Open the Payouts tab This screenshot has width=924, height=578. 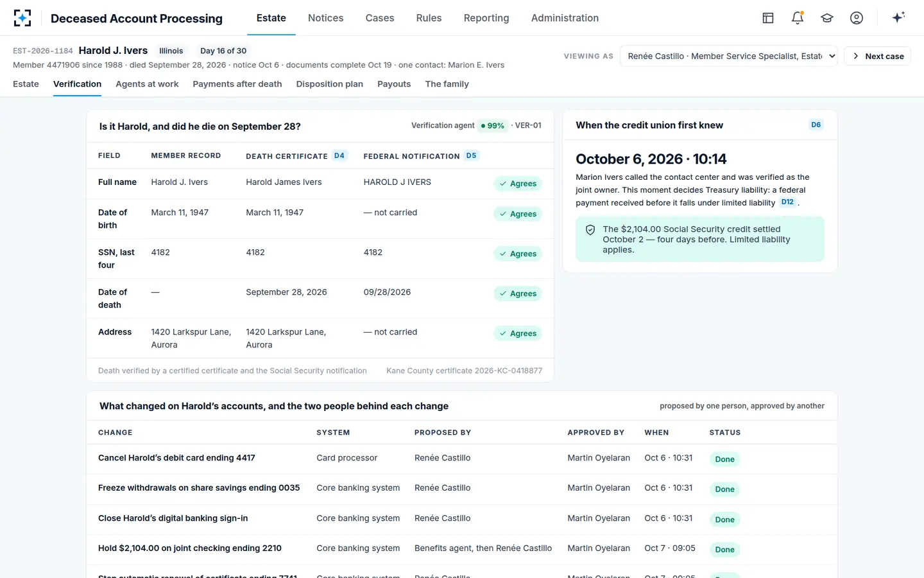click(x=394, y=84)
